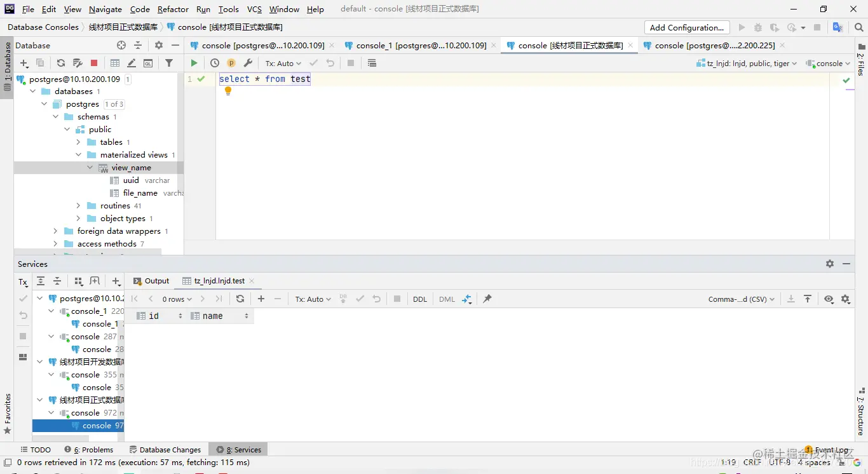Expand all in Services toolbar
Screen dimensions: 868x474
pyautogui.click(x=41, y=281)
